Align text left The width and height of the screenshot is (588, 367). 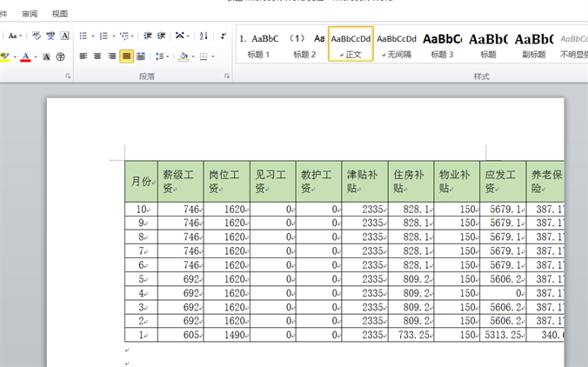(84, 57)
